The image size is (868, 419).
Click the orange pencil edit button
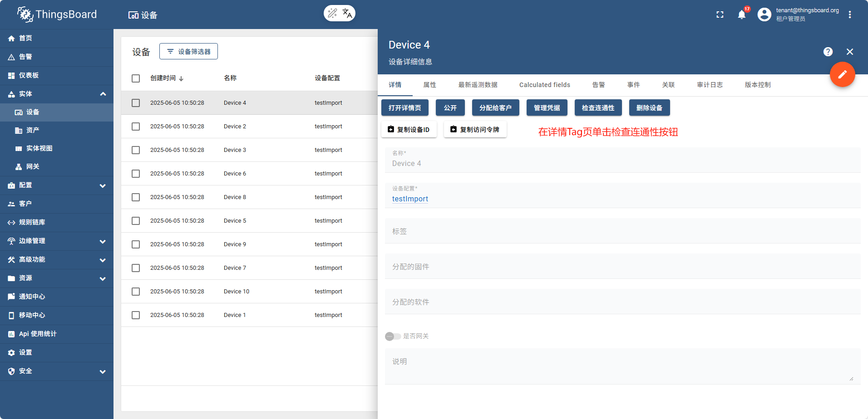click(842, 74)
